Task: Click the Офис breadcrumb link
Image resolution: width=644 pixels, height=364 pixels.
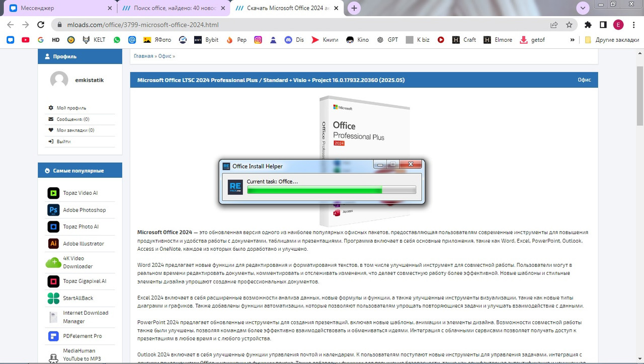Action: (x=165, y=56)
